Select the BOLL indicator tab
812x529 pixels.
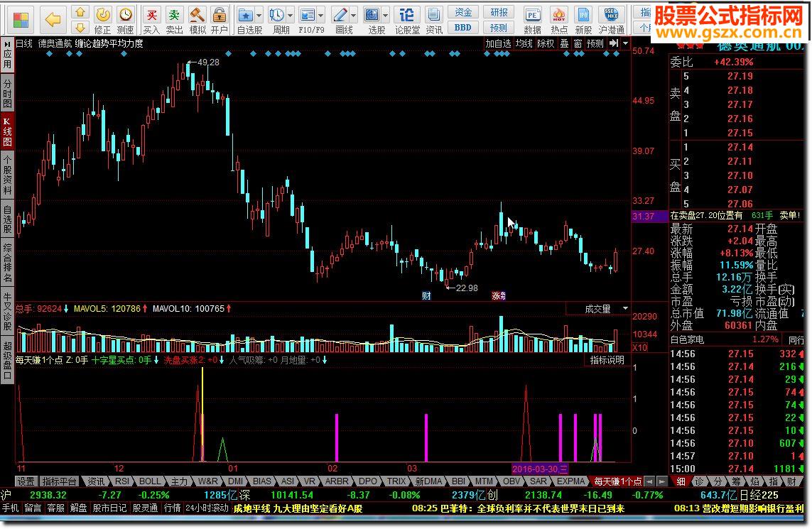pos(150,481)
